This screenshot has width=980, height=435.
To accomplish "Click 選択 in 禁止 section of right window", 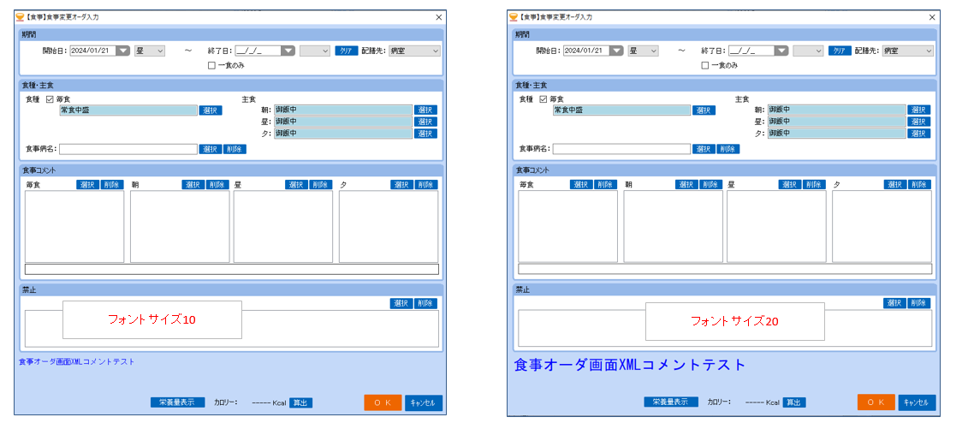I will point(894,303).
